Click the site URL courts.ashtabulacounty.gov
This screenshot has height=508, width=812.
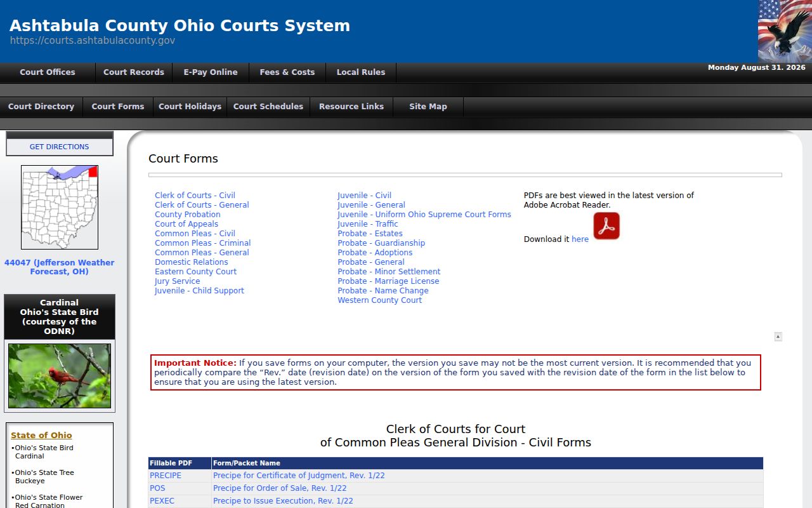93,41
